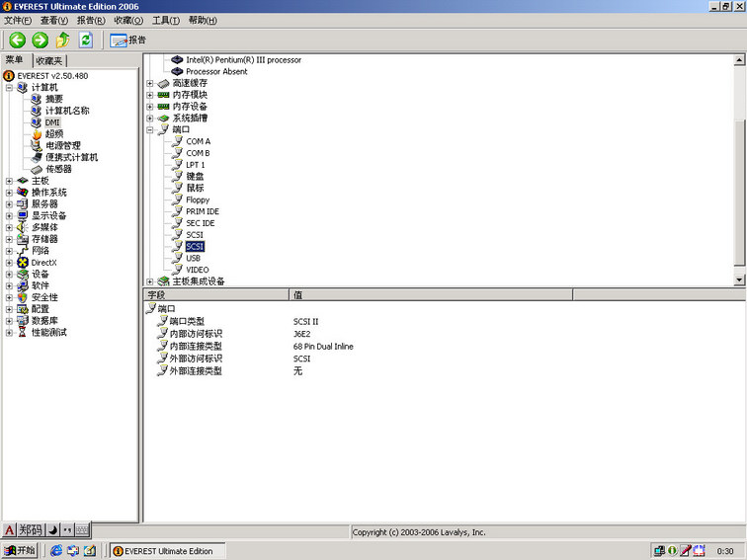Collapse the 端口 ports node
747x560 pixels.
(150, 129)
